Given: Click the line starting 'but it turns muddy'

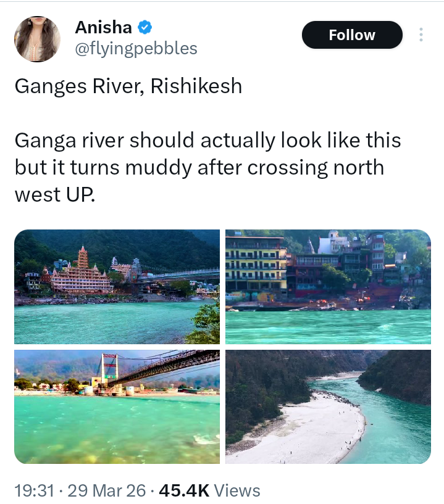Looking at the screenshot, I should point(199,167).
